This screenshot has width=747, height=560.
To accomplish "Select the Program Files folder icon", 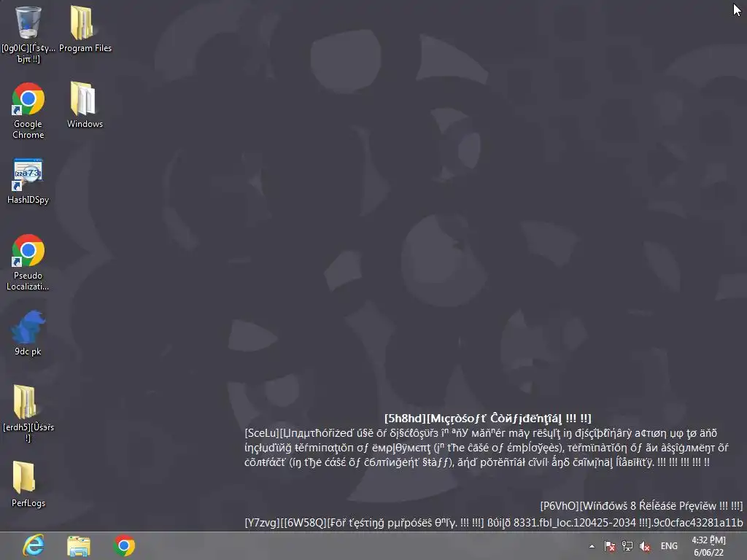I will (82, 23).
